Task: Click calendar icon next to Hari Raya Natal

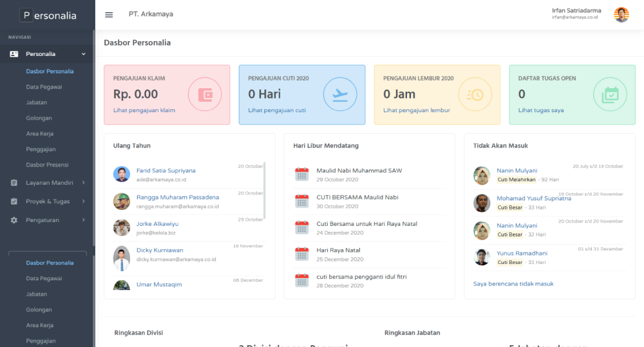Action: (x=301, y=254)
